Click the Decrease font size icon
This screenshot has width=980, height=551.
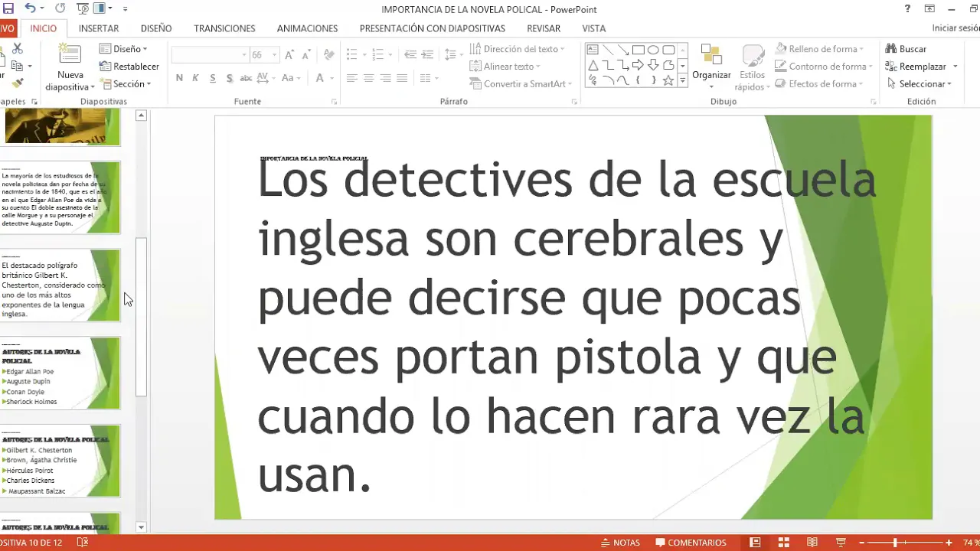pyautogui.click(x=305, y=55)
